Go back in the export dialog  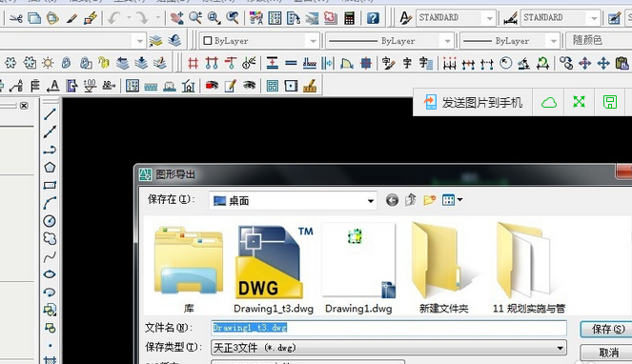(392, 200)
